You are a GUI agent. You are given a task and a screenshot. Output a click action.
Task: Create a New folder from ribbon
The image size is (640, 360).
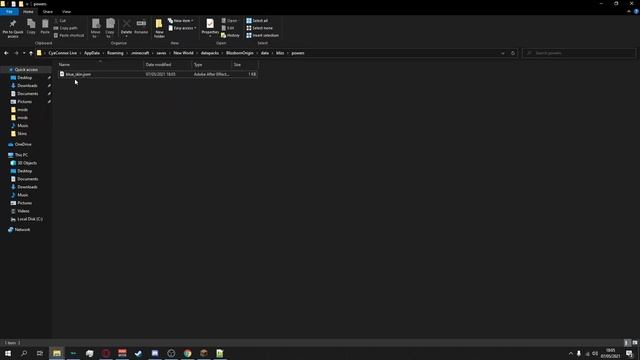pyautogui.click(x=159, y=28)
